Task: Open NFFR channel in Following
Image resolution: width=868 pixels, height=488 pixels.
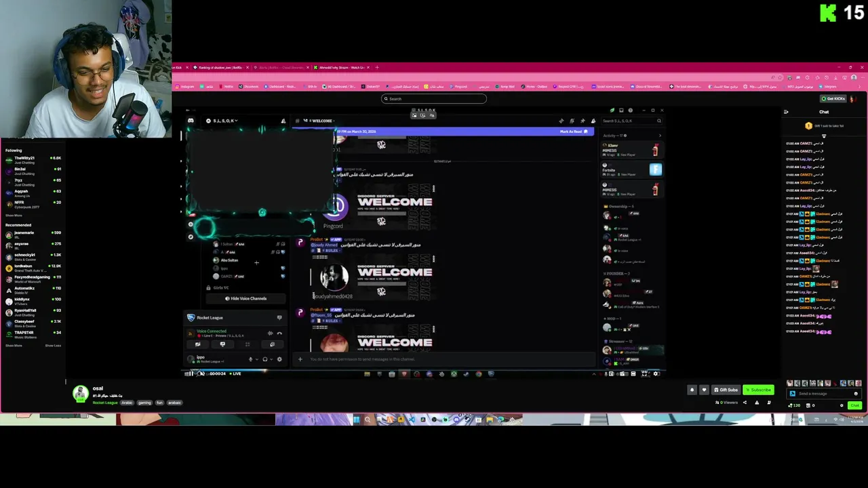Action: tap(33, 204)
